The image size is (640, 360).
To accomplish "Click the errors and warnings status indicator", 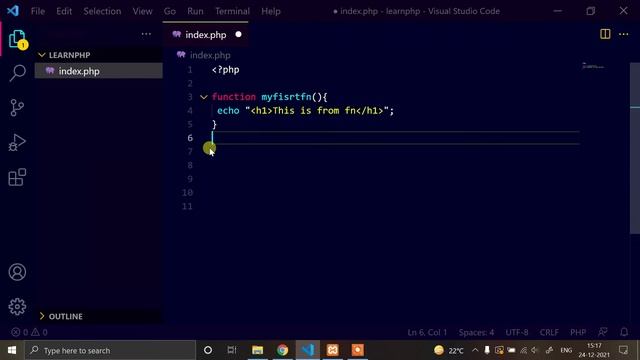I will (x=29, y=332).
